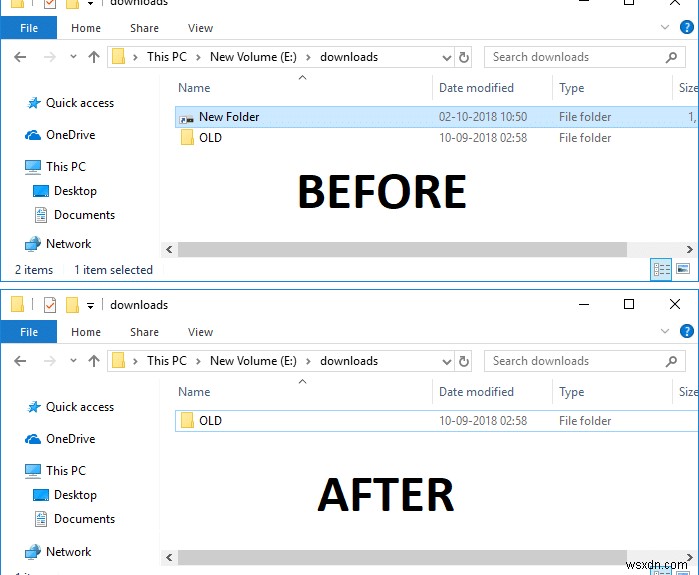Open Help icon in AFTER window

687,332
